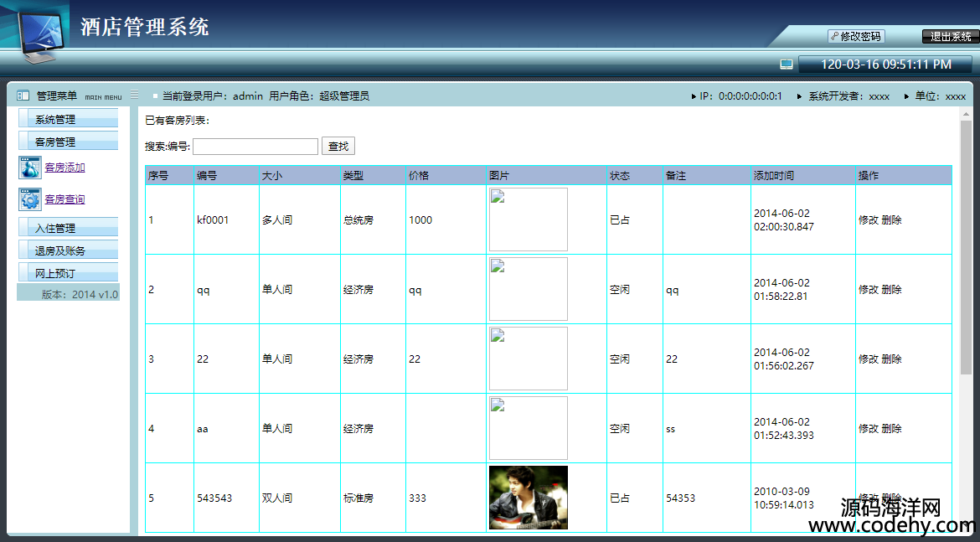Viewport: 980px width, 542px height.
Task: Click 删除 in row 3 (编号 22)
Action: pos(892,359)
